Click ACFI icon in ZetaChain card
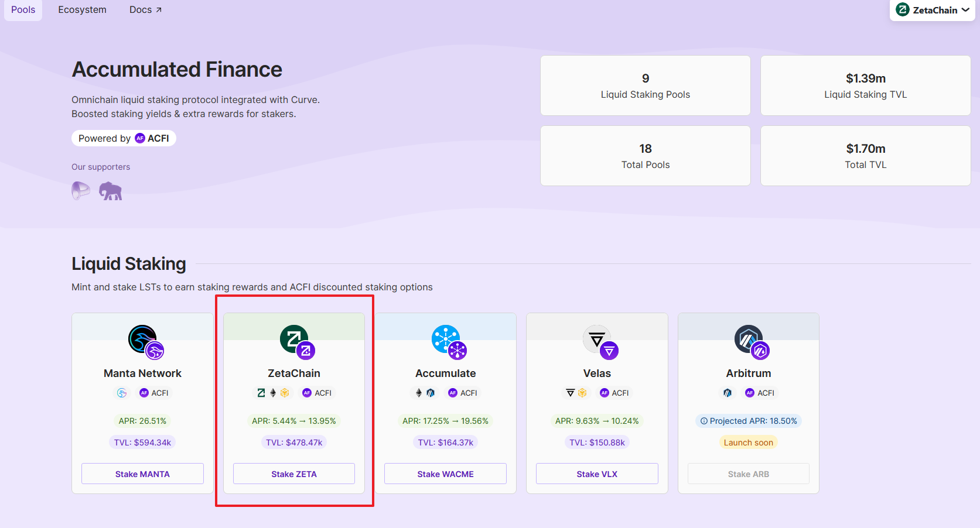Screen dimensions: 980x528 click(x=307, y=393)
